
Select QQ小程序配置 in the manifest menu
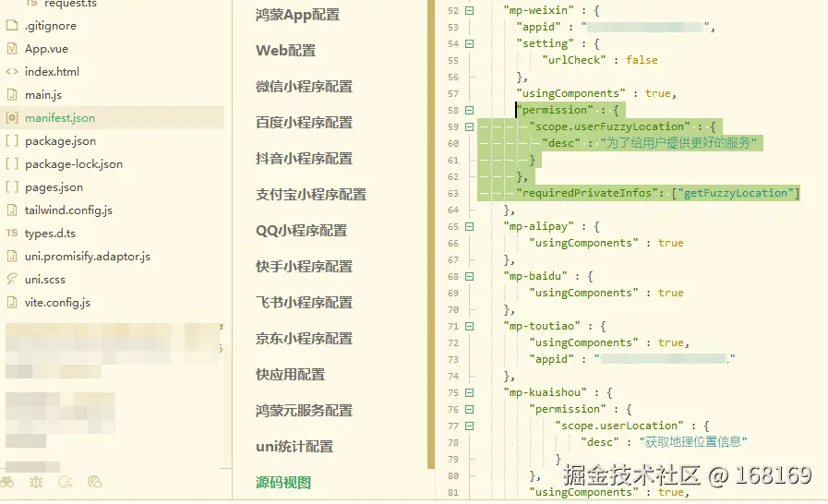[302, 231]
